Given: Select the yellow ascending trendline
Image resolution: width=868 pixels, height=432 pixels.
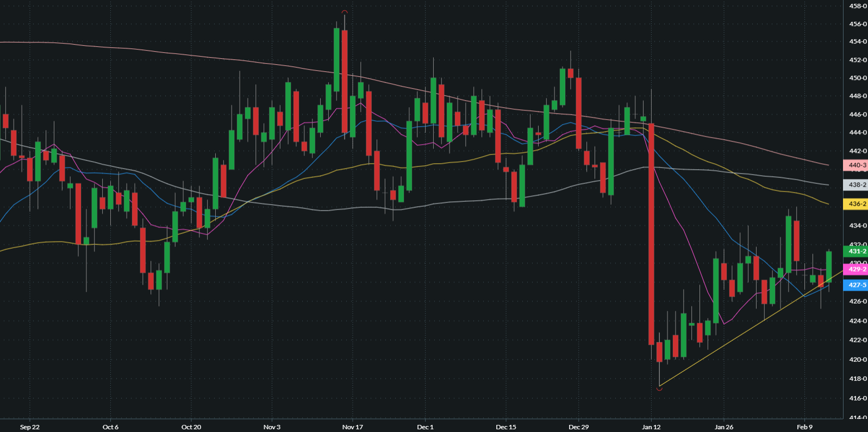Looking at the screenshot, I should pyautogui.click(x=750, y=329).
